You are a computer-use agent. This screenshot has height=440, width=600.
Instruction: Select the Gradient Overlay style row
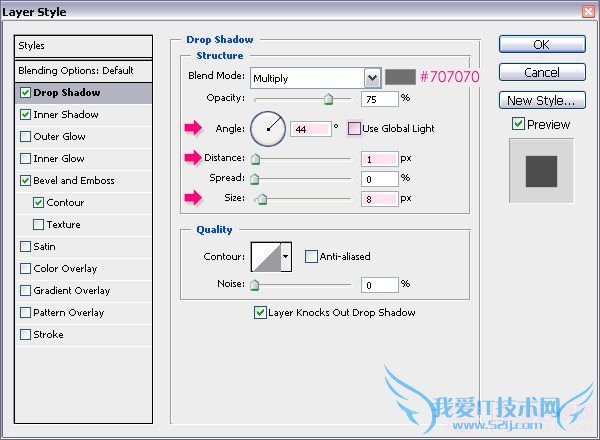tap(83, 291)
